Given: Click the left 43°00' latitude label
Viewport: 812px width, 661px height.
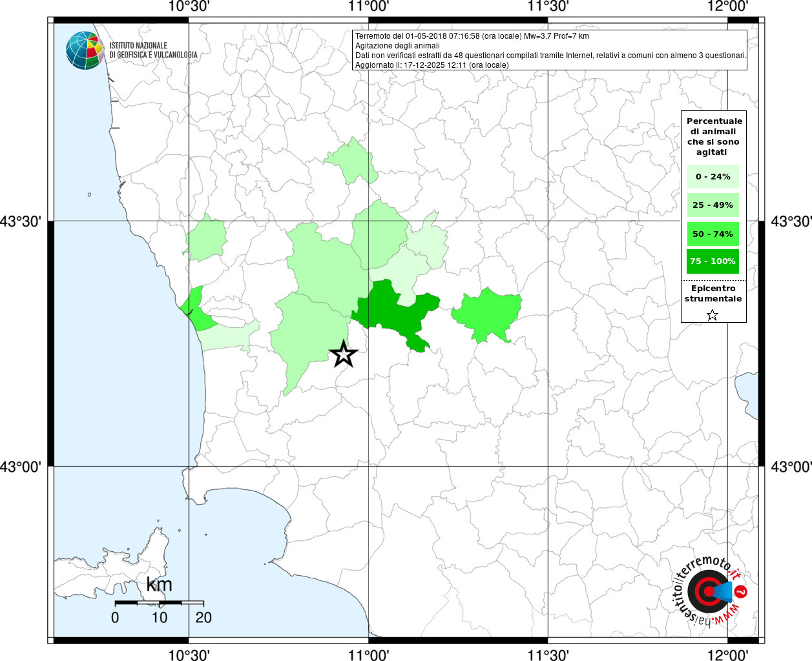Looking at the screenshot, I should (x=21, y=466).
